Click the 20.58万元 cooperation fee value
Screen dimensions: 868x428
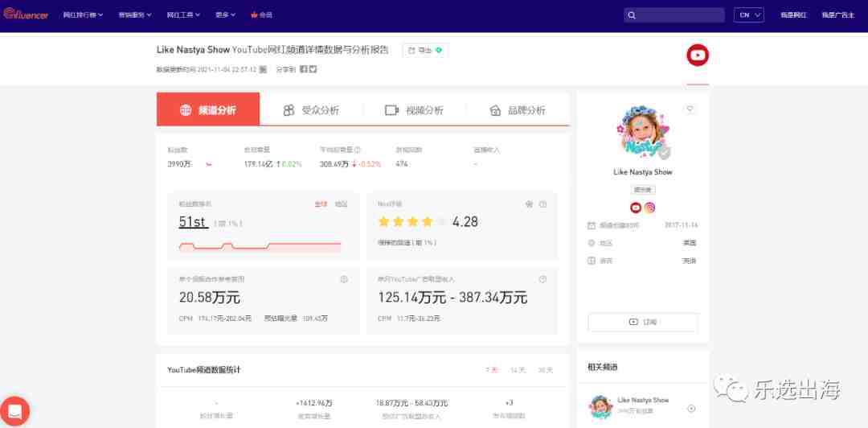pyautogui.click(x=210, y=298)
